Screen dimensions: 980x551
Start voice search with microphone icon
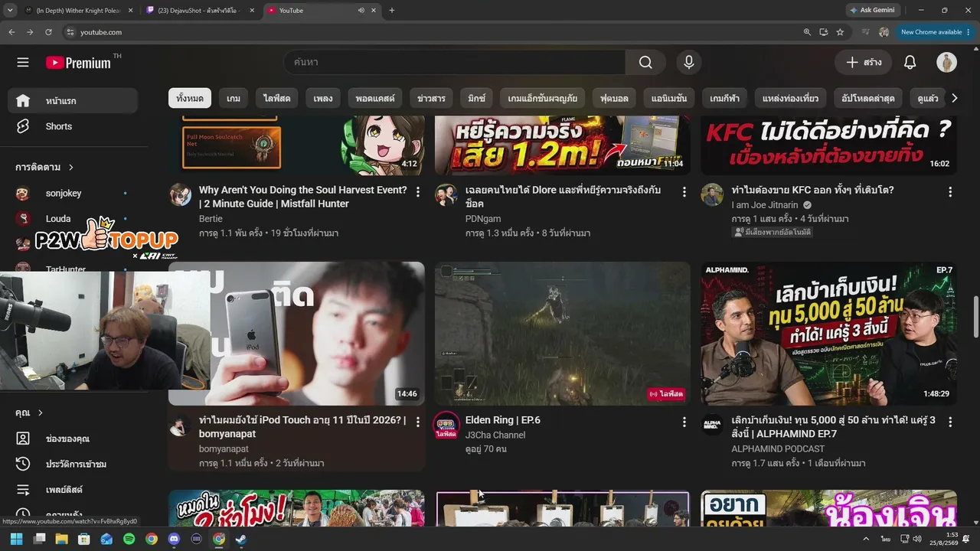click(x=688, y=63)
